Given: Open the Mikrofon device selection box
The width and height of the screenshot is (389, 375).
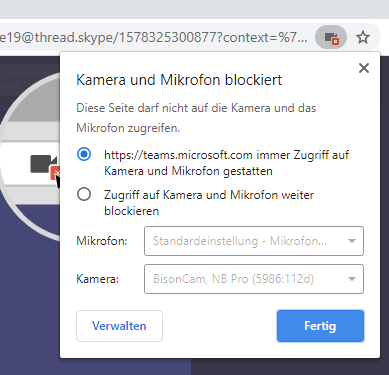Looking at the screenshot, I should point(254,241).
